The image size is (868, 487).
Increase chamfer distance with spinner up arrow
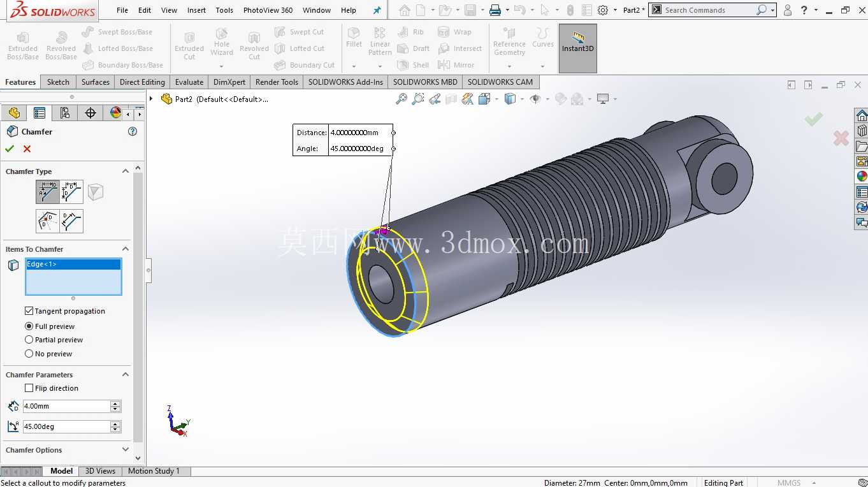click(115, 403)
